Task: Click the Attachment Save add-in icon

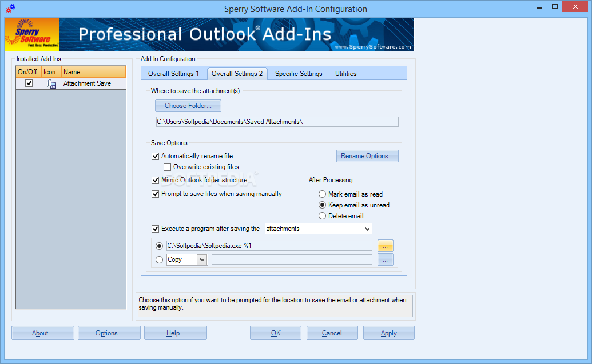Action: coord(51,84)
